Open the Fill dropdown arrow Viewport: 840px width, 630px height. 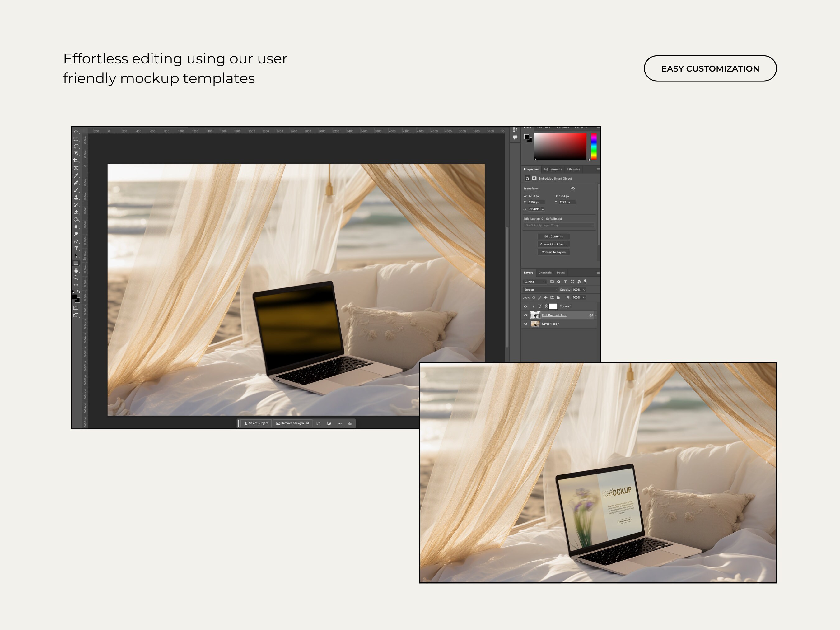584,298
